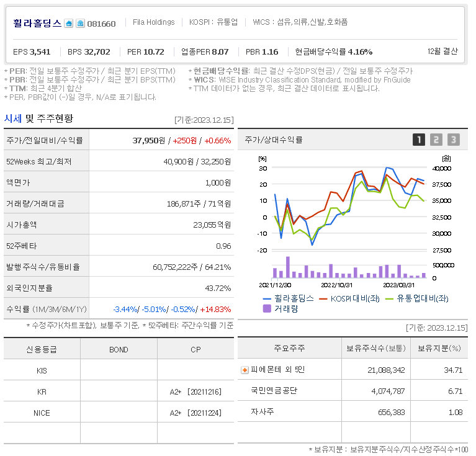The height and width of the screenshot is (456, 476).
Task: Click the NICE rating A2+ [20211224]
Action: tap(195, 413)
